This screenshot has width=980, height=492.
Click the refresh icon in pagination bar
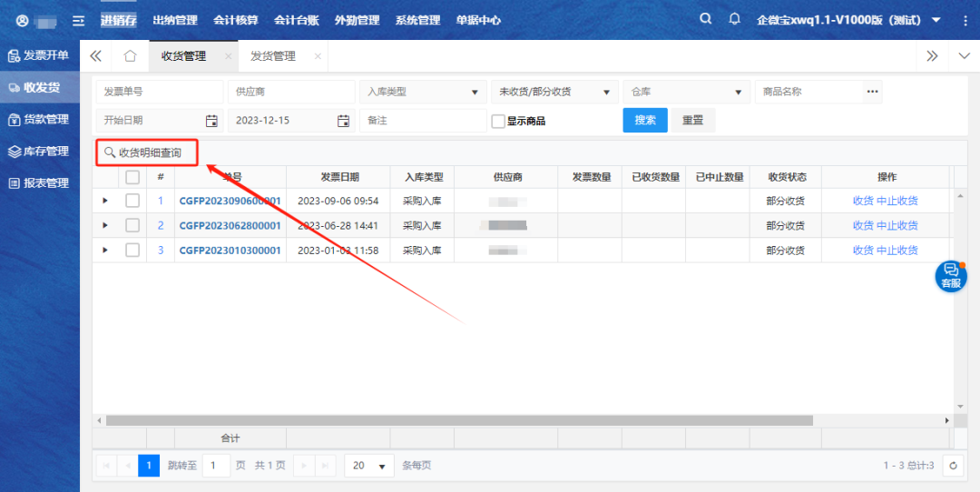tap(953, 466)
